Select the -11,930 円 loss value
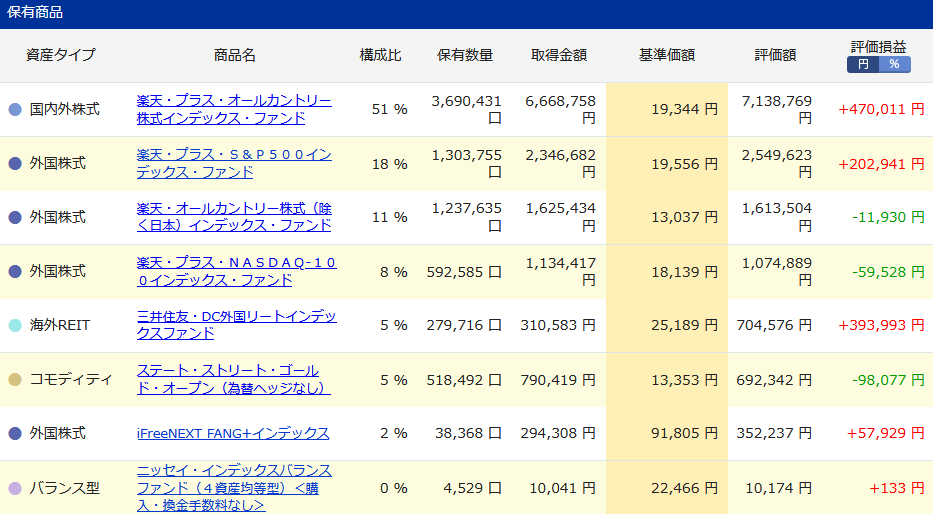933x514 pixels. (888, 217)
